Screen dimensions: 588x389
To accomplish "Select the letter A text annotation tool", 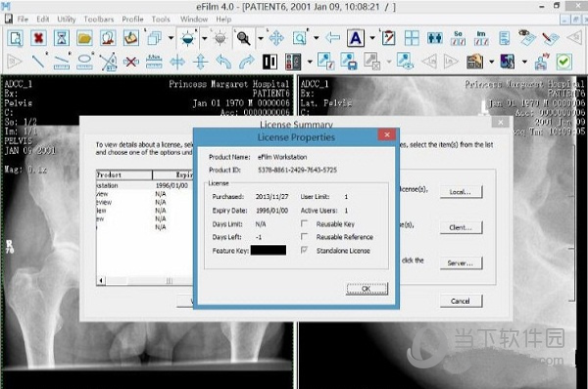I will [356, 38].
